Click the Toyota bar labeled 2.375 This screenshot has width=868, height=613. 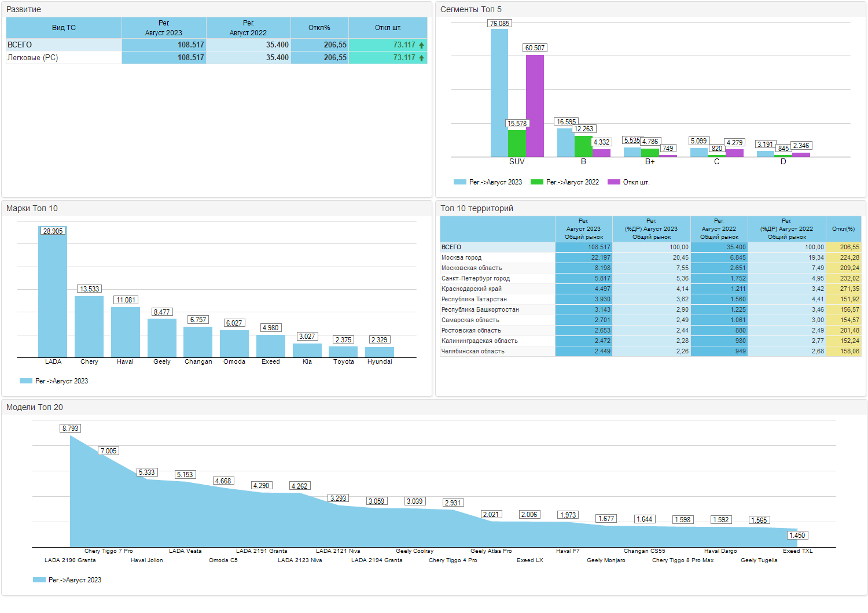343,352
